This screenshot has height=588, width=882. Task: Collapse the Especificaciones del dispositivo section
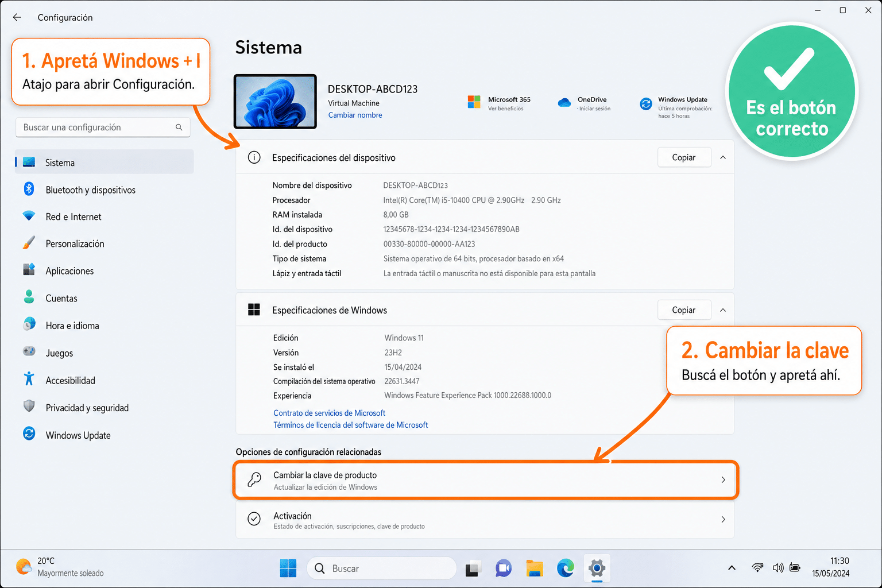723,157
